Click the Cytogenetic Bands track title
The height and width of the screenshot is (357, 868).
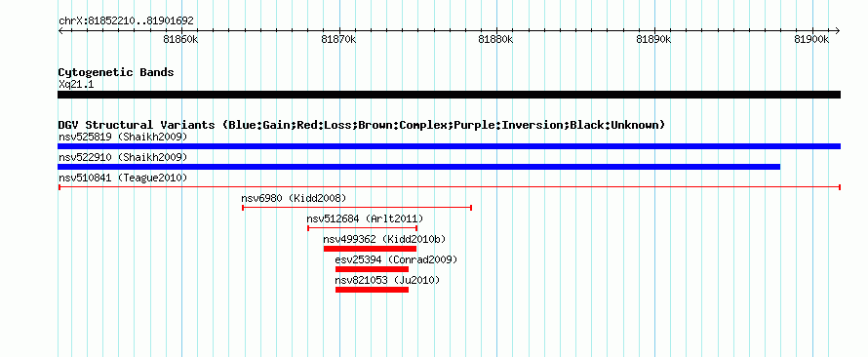116,72
